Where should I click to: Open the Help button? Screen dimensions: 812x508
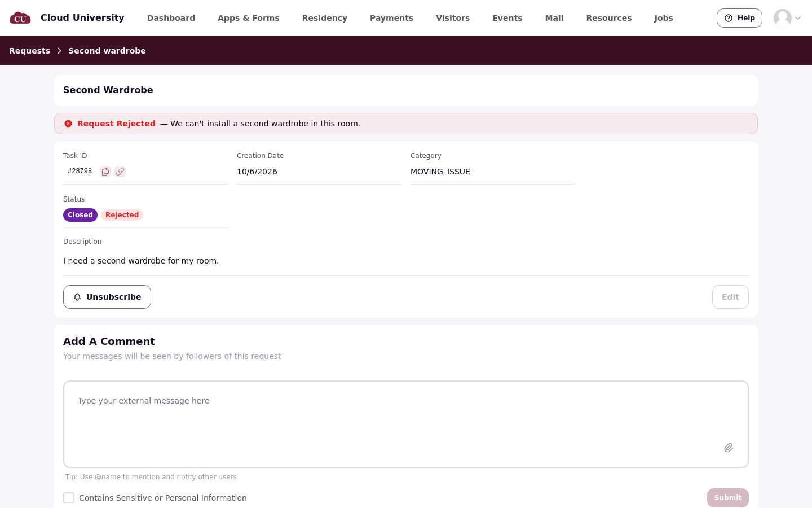pyautogui.click(x=739, y=18)
